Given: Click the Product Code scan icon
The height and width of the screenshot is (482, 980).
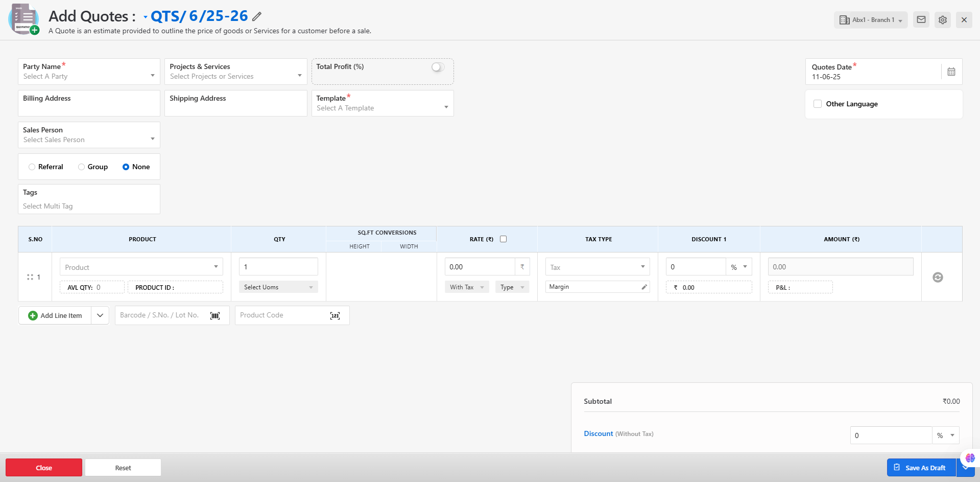Looking at the screenshot, I should (335, 316).
